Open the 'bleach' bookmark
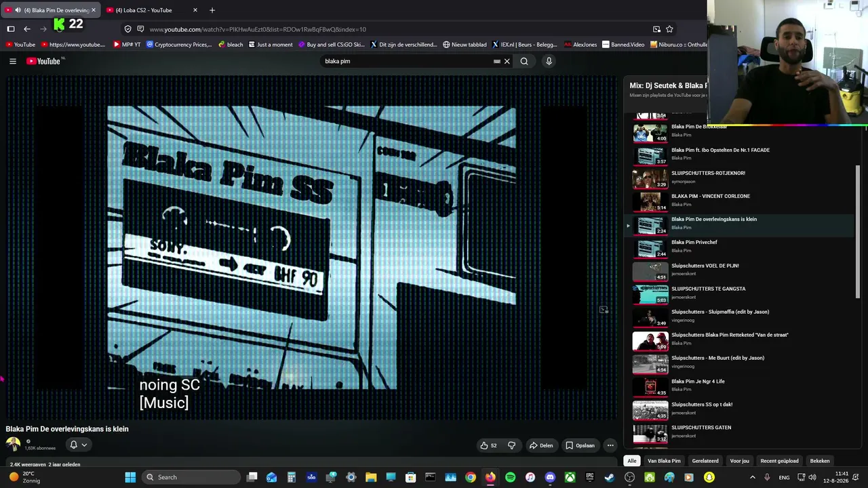 (231, 45)
